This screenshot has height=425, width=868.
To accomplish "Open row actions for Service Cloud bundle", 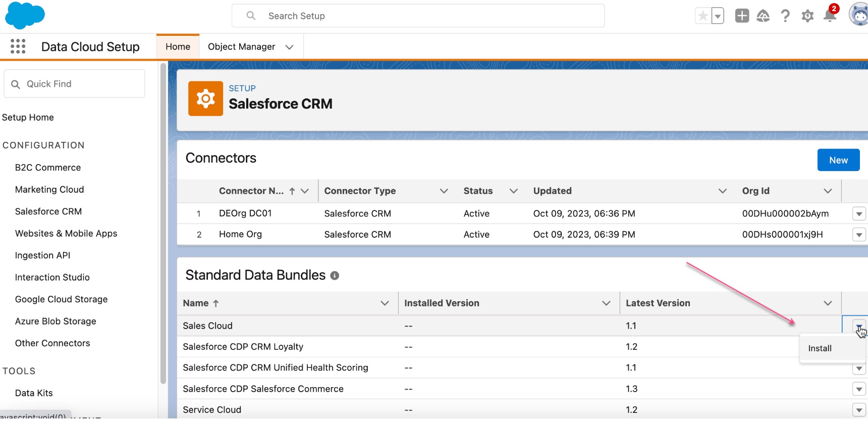I will (859, 410).
